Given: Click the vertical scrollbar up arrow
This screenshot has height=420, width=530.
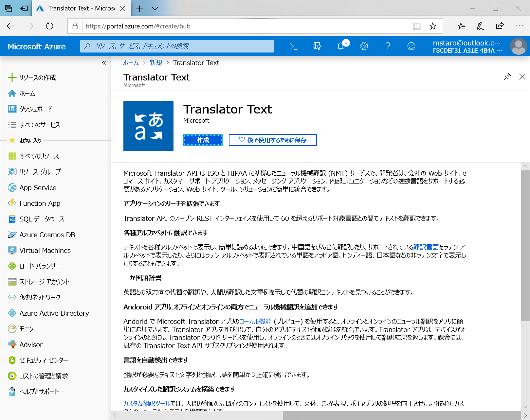Looking at the screenshot, I should pyautogui.click(x=525, y=166).
